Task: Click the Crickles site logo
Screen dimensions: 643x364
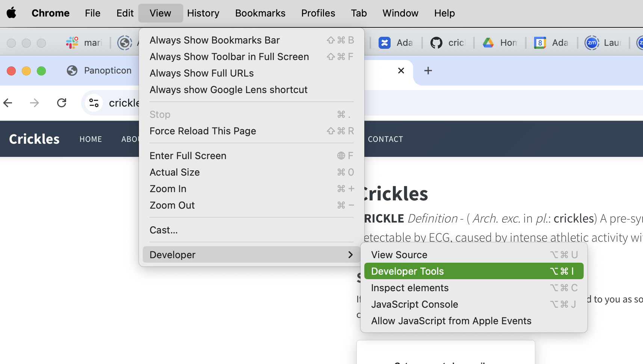Action: [x=34, y=139]
